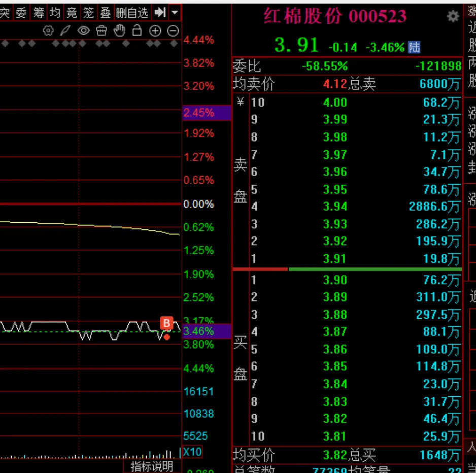Open quote panel settings gear near 000523

tap(453, 17)
